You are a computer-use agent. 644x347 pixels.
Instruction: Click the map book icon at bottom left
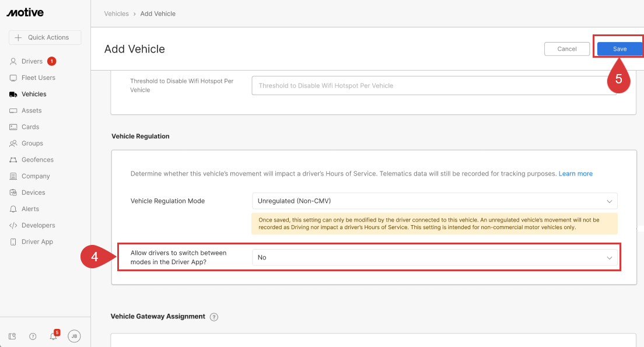(12, 337)
